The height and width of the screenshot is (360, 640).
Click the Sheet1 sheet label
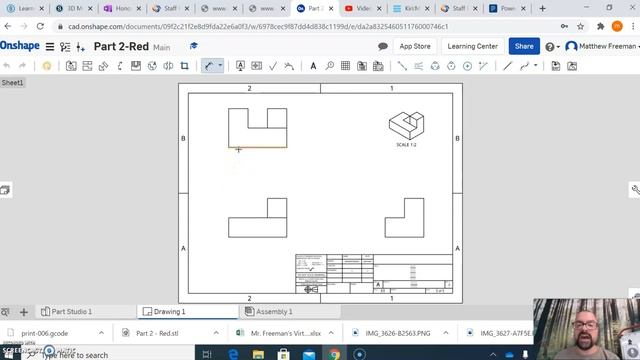[13, 83]
